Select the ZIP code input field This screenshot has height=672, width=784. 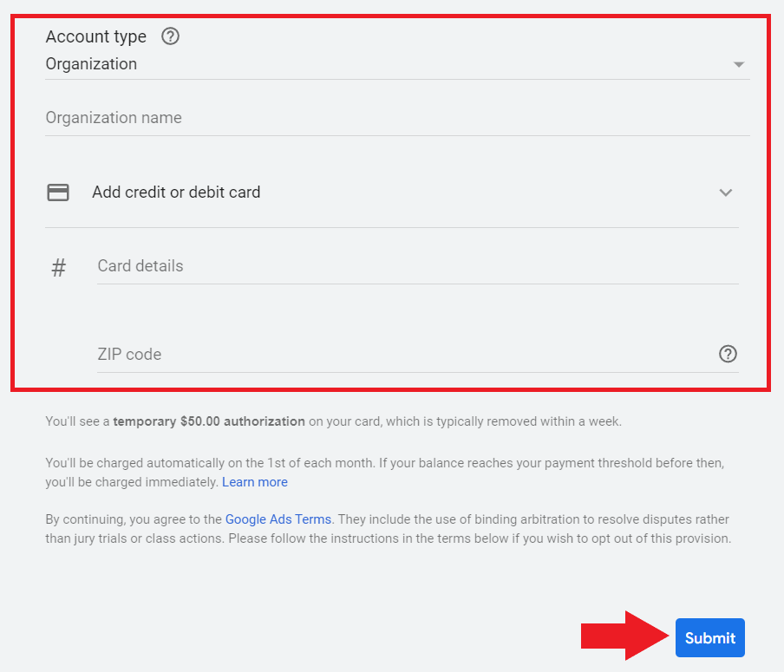(x=260, y=354)
